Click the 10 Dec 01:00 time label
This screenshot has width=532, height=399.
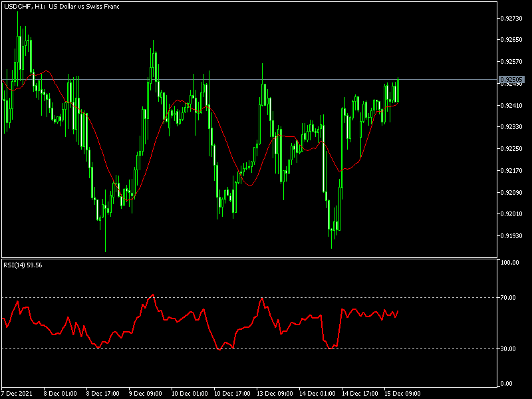click(190, 394)
